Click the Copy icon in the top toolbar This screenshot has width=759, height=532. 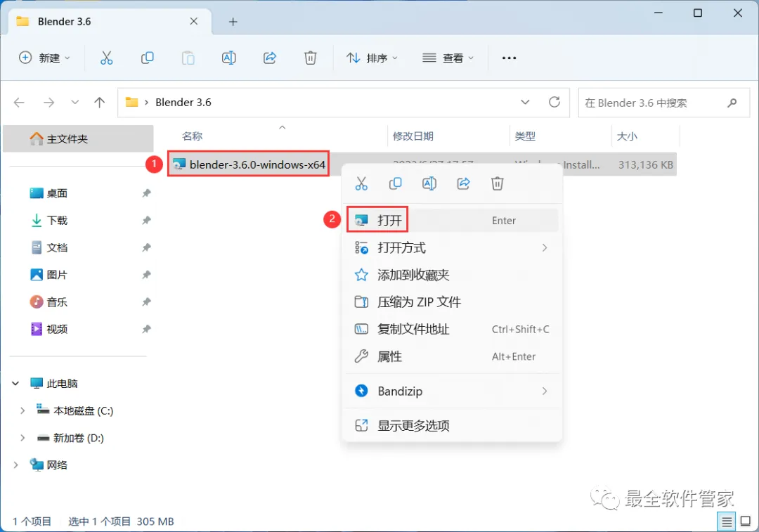(147, 58)
